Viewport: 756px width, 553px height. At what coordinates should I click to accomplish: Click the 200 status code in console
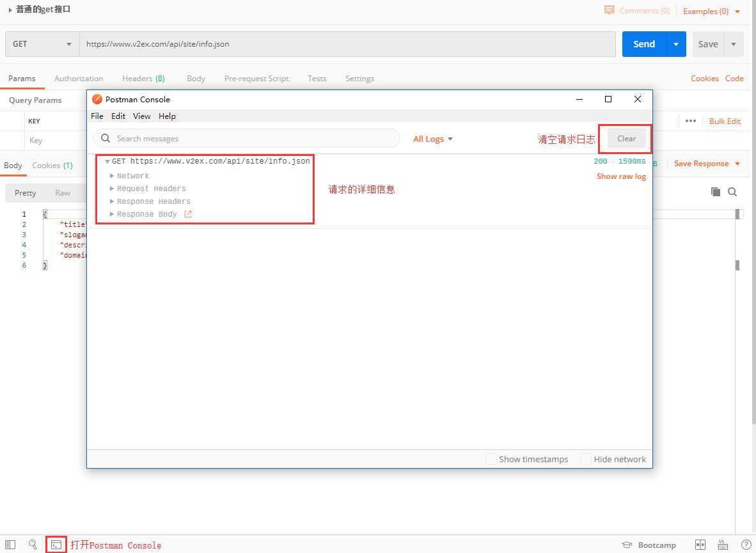(x=601, y=161)
